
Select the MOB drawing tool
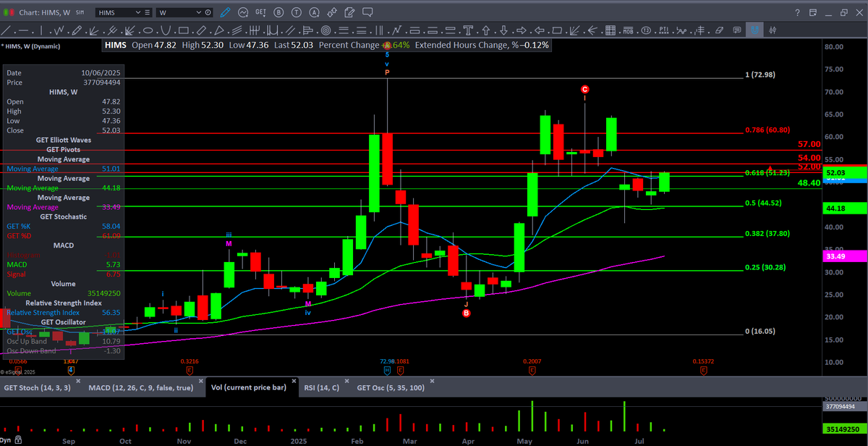628,30
